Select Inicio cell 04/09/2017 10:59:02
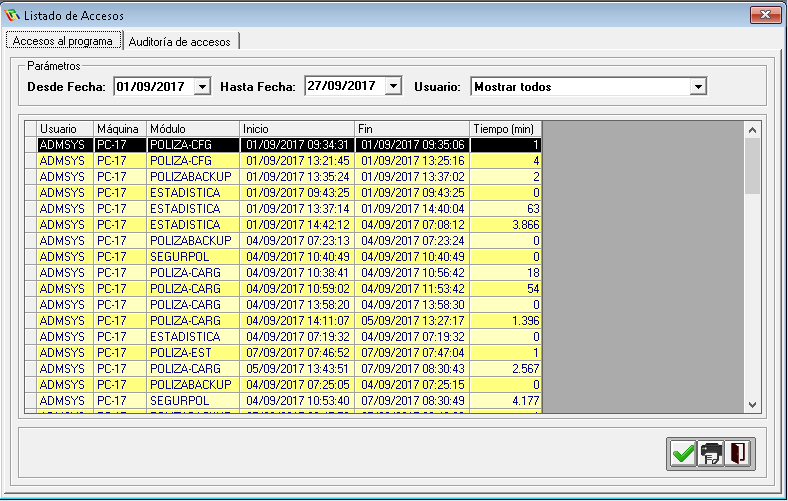This screenshot has width=788, height=501. [297, 289]
